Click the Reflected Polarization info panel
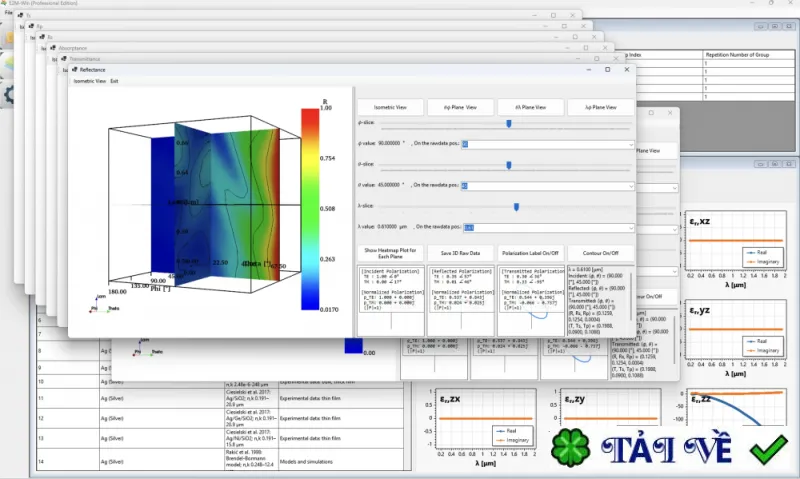This screenshot has height=479, width=800. [x=461, y=300]
